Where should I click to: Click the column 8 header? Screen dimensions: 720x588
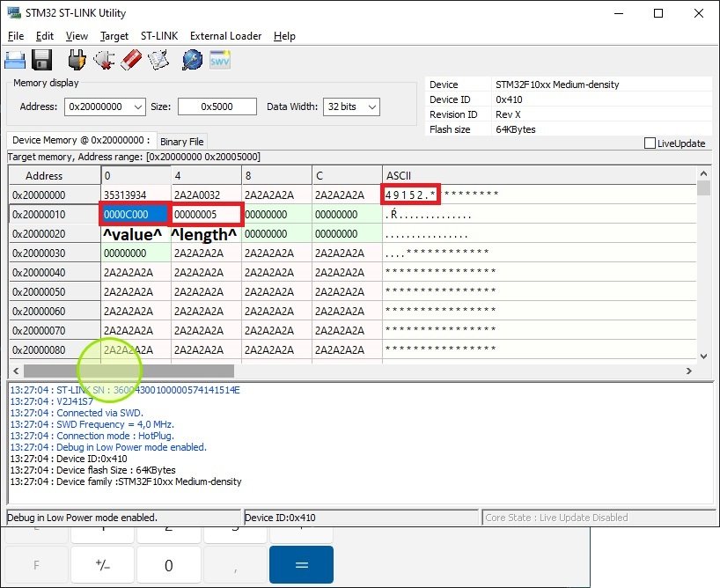click(276, 175)
